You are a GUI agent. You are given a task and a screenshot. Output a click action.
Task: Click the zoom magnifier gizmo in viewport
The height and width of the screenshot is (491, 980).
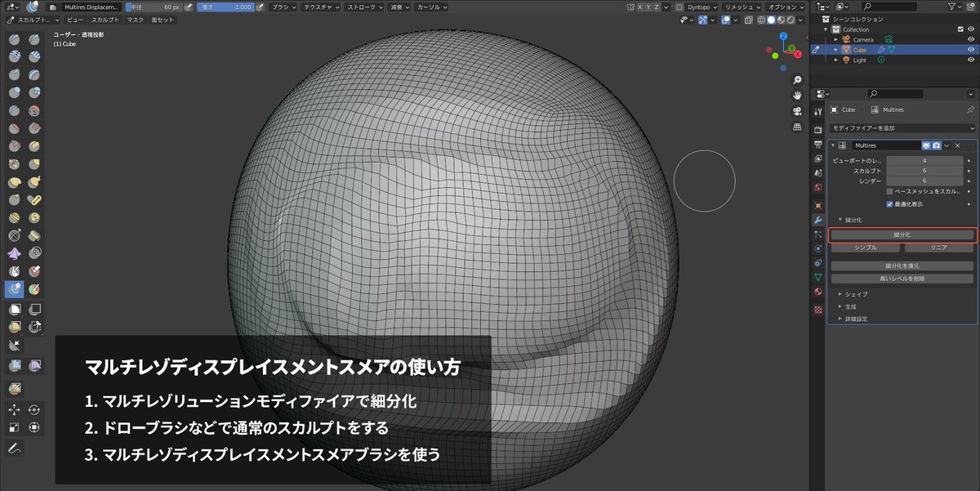[x=797, y=79]
